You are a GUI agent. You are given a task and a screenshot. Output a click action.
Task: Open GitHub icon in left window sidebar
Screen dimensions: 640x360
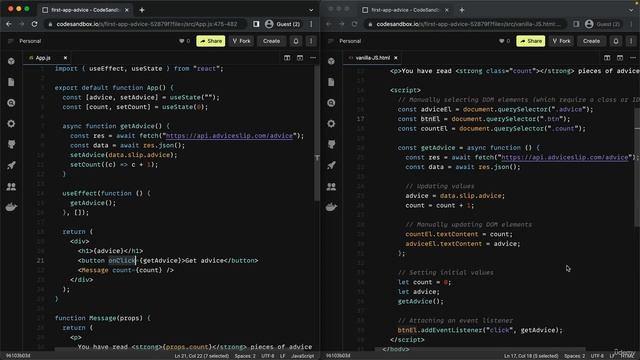[11, 144]
